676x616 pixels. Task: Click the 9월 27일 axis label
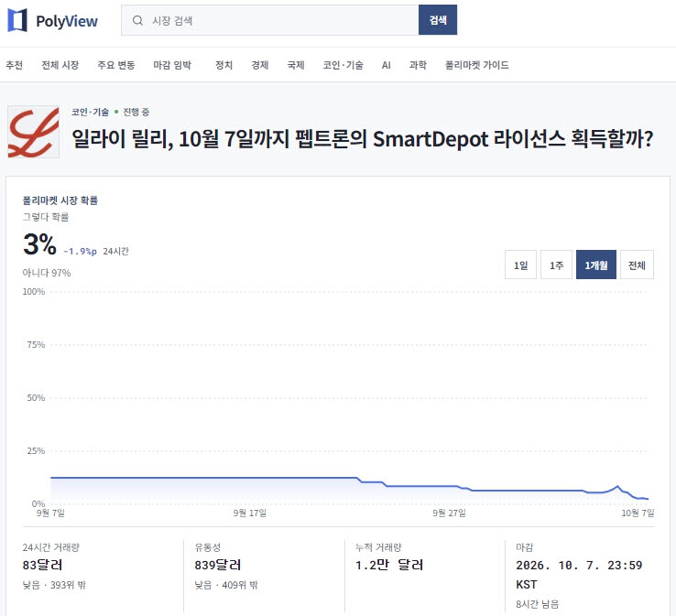[x=449, y=513]
